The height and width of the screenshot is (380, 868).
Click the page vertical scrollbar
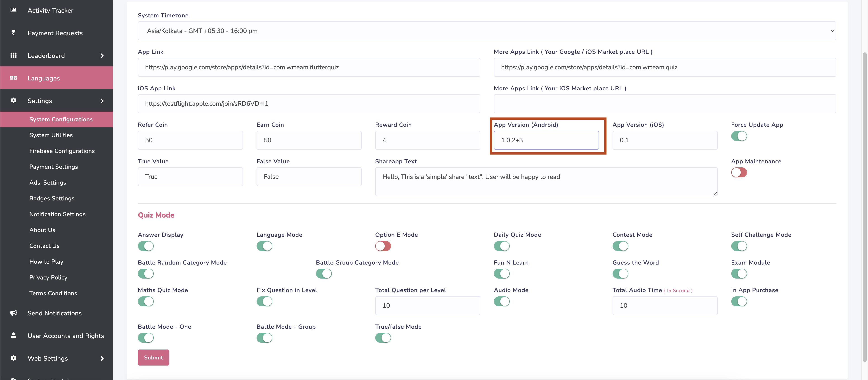click(865, 202)
